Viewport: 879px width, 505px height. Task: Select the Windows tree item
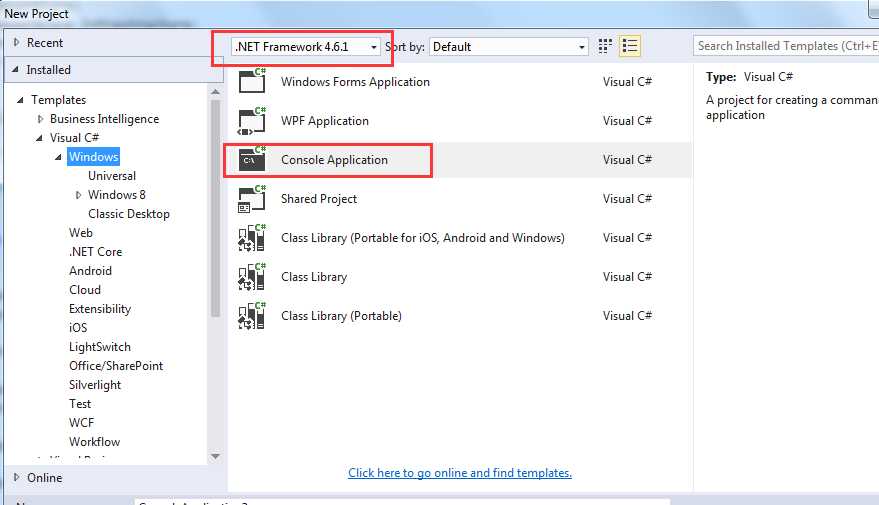94,157
